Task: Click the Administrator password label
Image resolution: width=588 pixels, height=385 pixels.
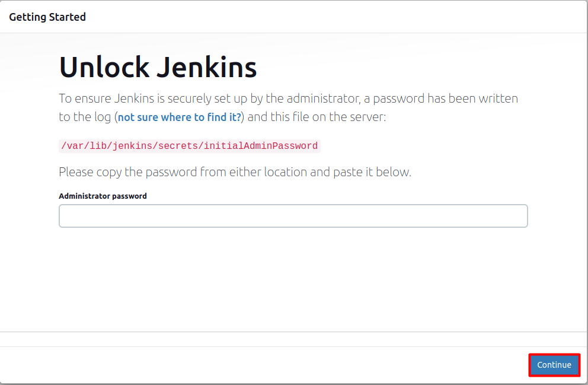Action: [x=103, y=196]
